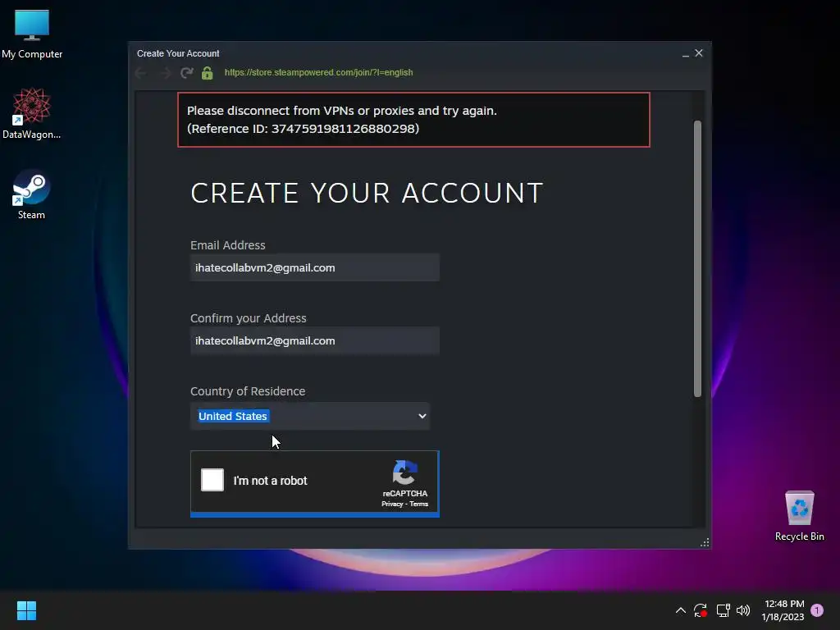Image resolution: width=840 pixels, height=630 pixels.
Task: View the green padlock security info
Action: pos(208,73)
